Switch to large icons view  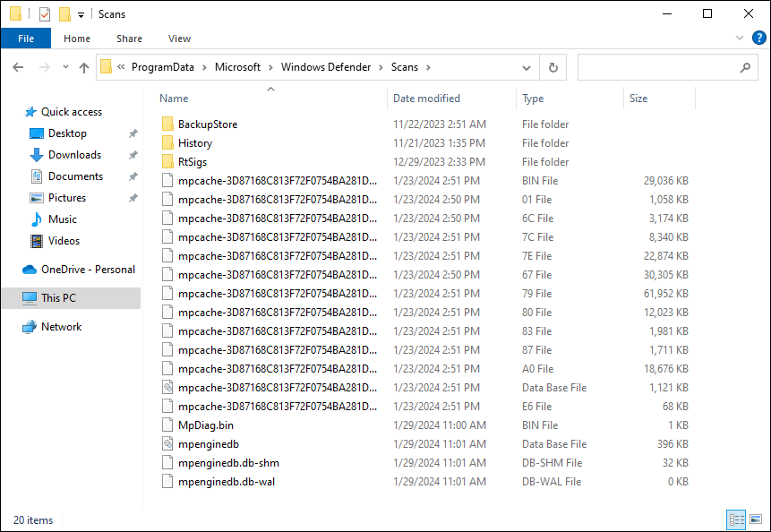756,519
